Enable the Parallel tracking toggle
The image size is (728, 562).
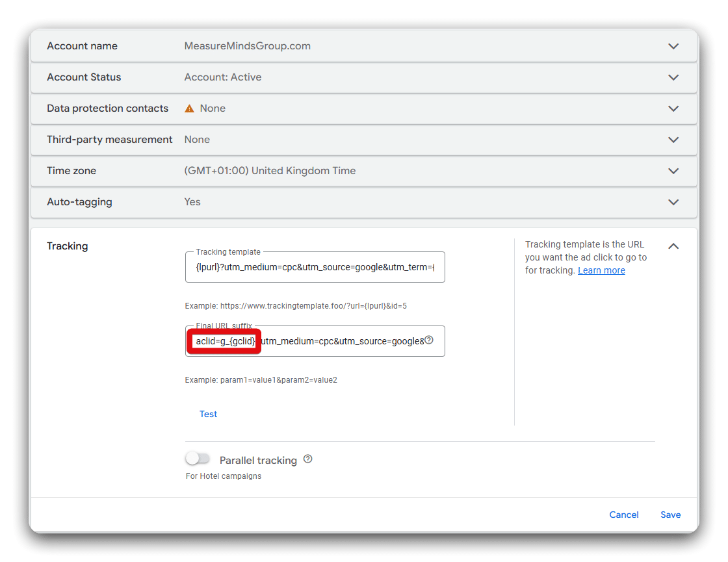[198, 458]
